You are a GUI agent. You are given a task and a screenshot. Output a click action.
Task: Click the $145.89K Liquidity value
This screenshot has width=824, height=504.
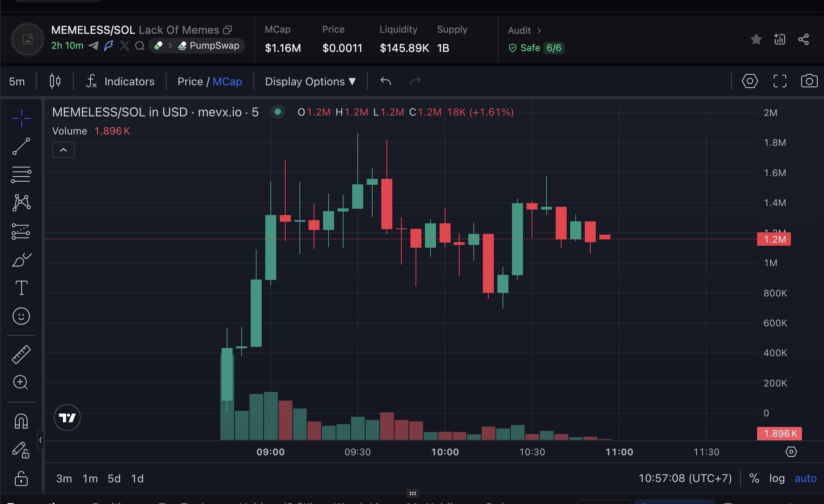click(404, 48)
